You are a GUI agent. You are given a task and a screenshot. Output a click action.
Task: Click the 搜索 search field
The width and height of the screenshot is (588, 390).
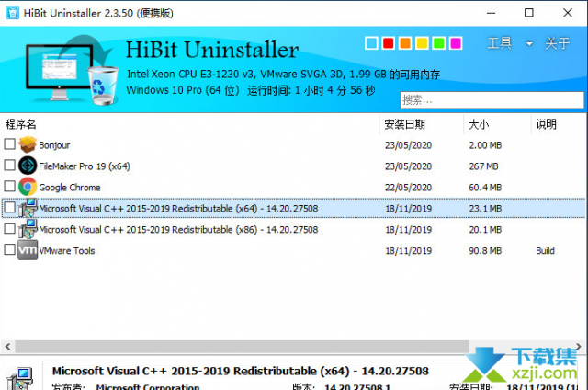pos(492,100)
